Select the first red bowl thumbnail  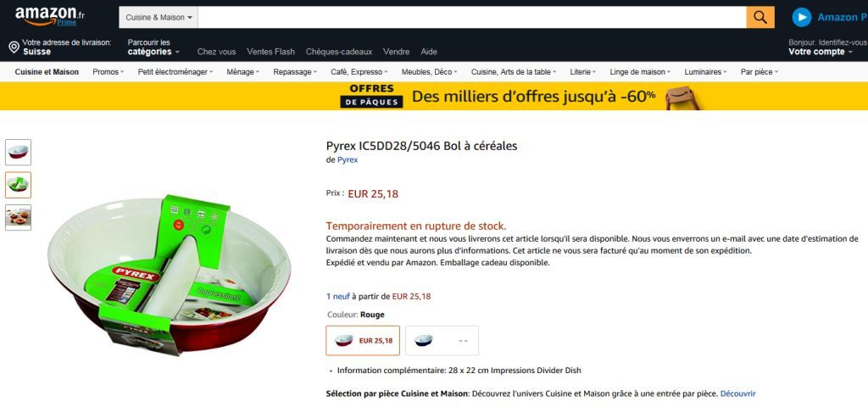tap(19, 153)
